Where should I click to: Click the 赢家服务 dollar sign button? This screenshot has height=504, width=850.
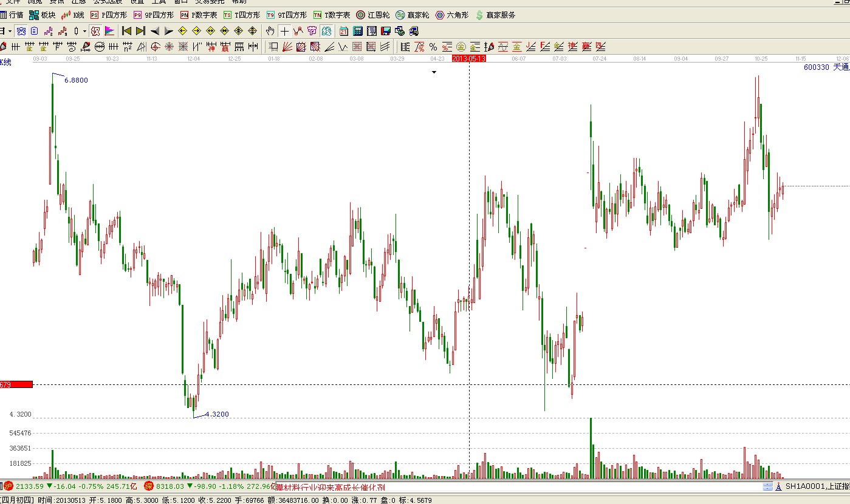tap(495, 15)
